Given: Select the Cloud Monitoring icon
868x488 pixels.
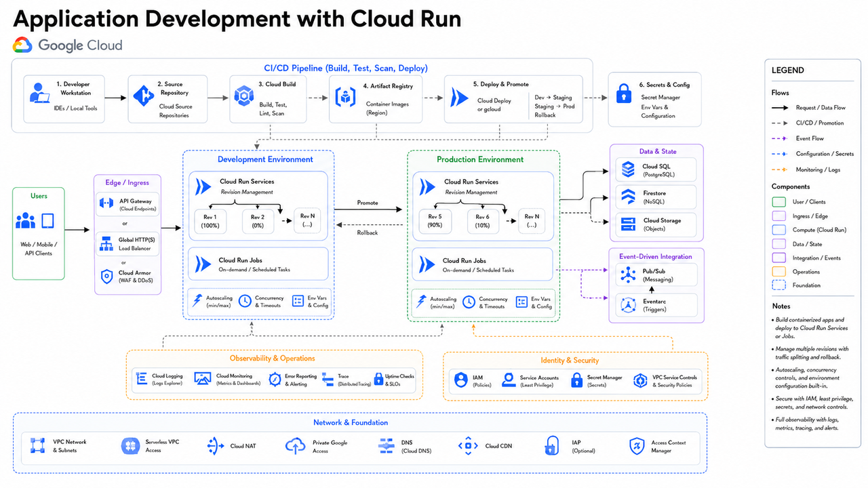Looking at the screenshot, I should (202, 379).
